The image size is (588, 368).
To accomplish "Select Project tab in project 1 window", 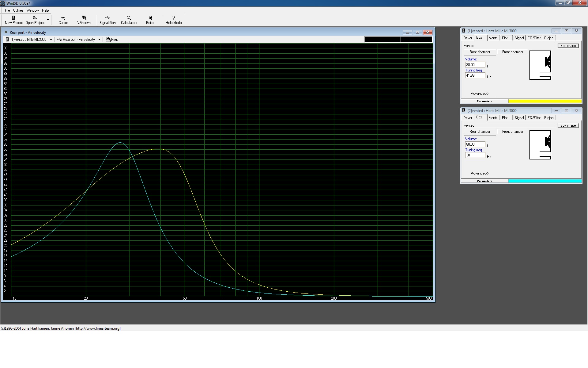I will click(x=549, y=38).
